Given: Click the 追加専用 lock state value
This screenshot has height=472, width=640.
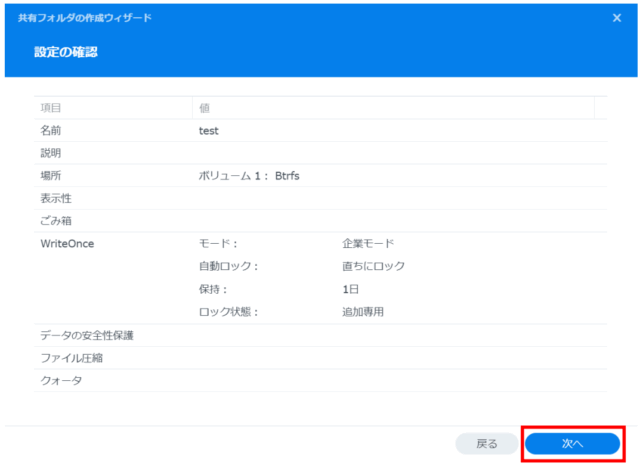Looking at the screenshot, I should coord(363,312).
